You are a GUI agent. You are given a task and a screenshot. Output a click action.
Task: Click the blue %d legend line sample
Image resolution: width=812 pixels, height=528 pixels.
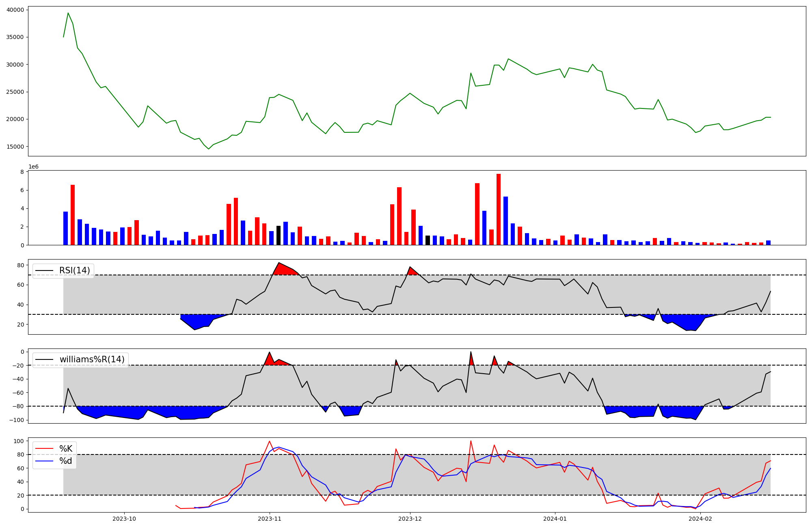click(x=44, y=461)
